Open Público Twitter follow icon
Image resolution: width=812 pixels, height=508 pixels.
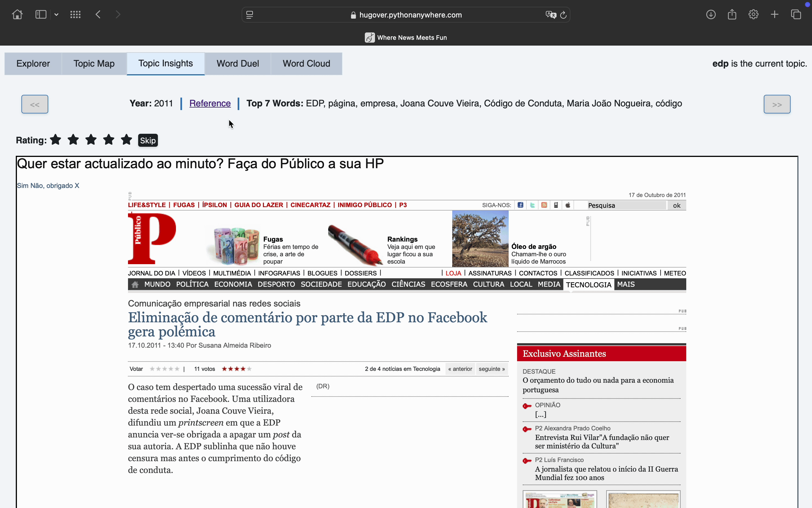(532, 205)
